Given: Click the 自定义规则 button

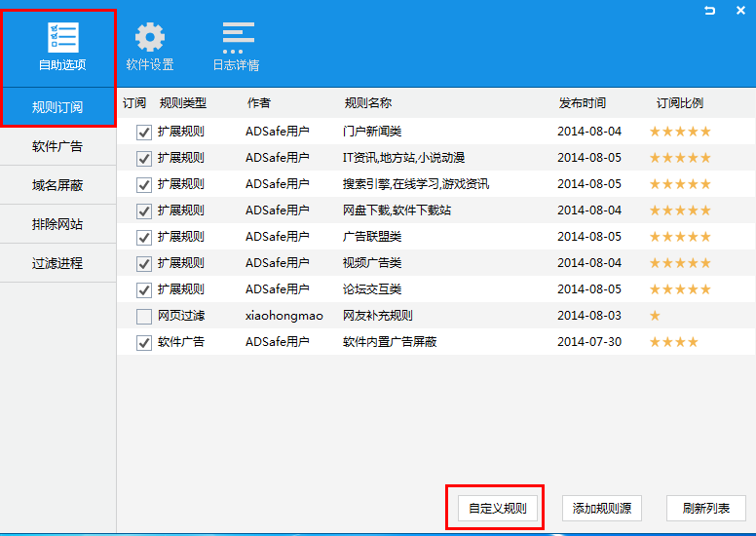Looking at the screenshot, I should [x=498, y=508].
